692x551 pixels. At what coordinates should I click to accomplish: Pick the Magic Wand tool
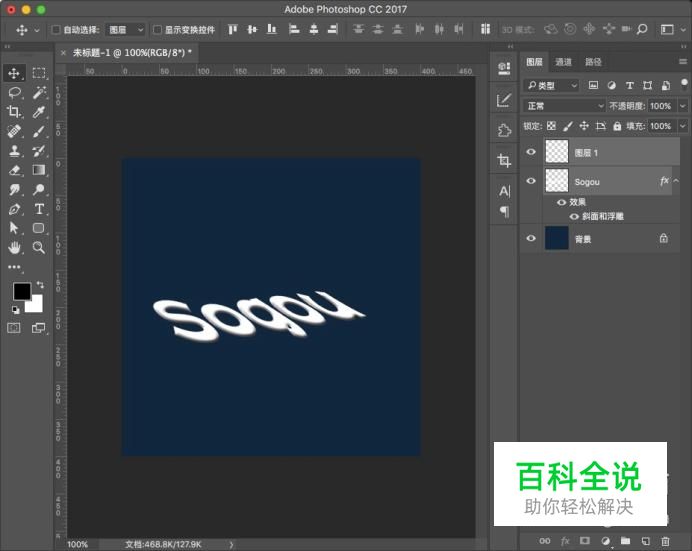[39, 93]
